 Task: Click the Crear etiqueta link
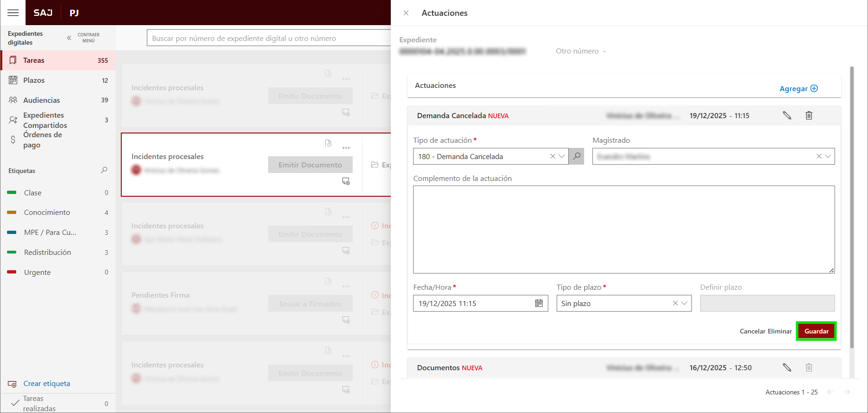tap(46, 383)
